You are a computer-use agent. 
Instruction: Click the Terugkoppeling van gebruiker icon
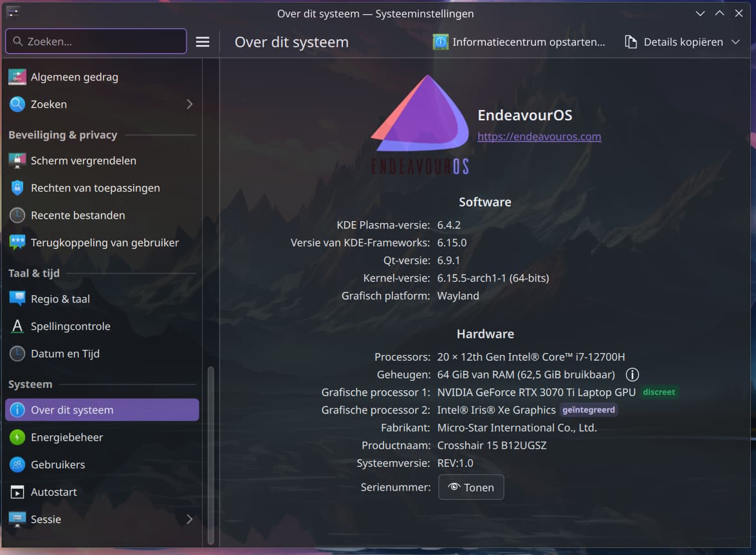click(x=17, y=242)
